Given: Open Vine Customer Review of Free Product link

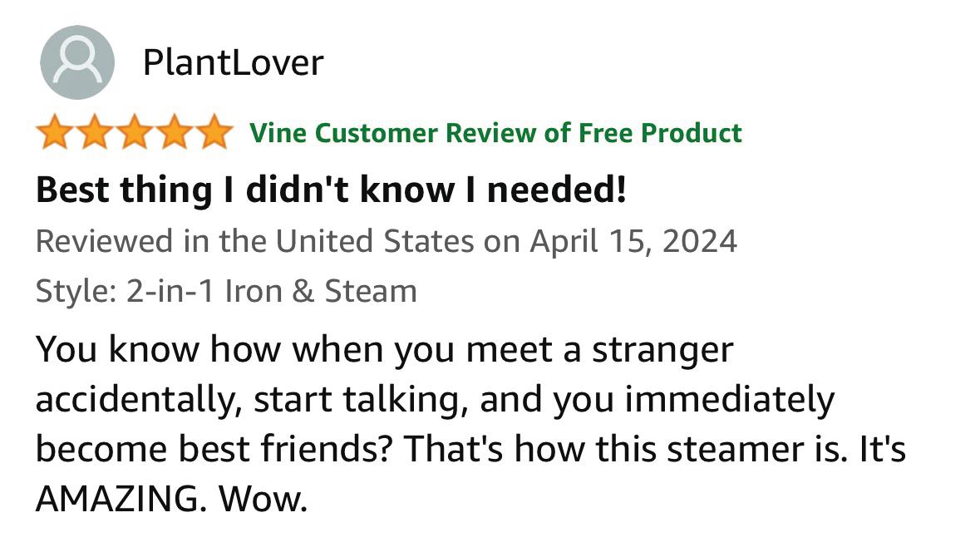Looking at the screenshot, I should [495, 133].
